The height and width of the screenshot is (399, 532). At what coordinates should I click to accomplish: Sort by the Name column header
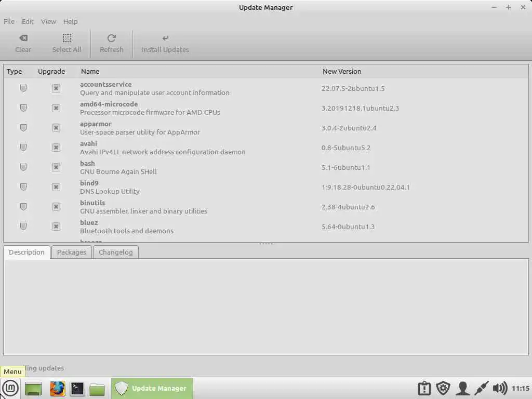tap(90, 72)
